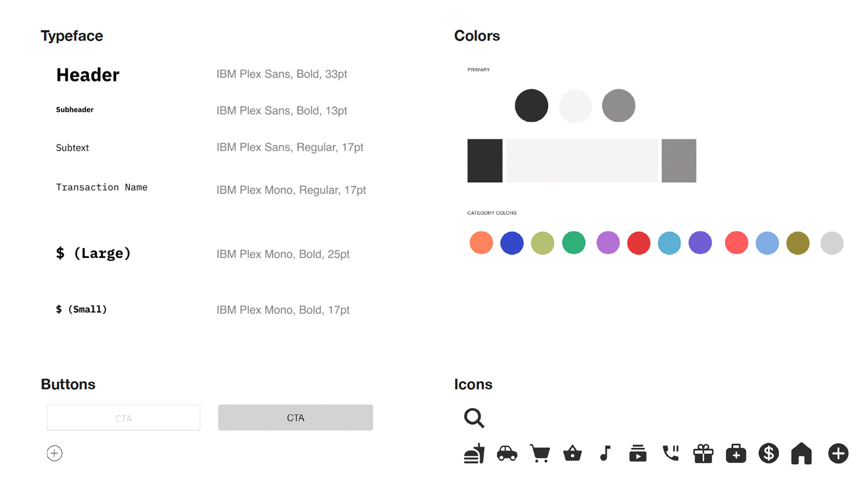Image resolution: width=868 pixels, height=479 pixels.
Task: Pick the orange category color circle
Action: pyautogui.click(x=481, y=243)
